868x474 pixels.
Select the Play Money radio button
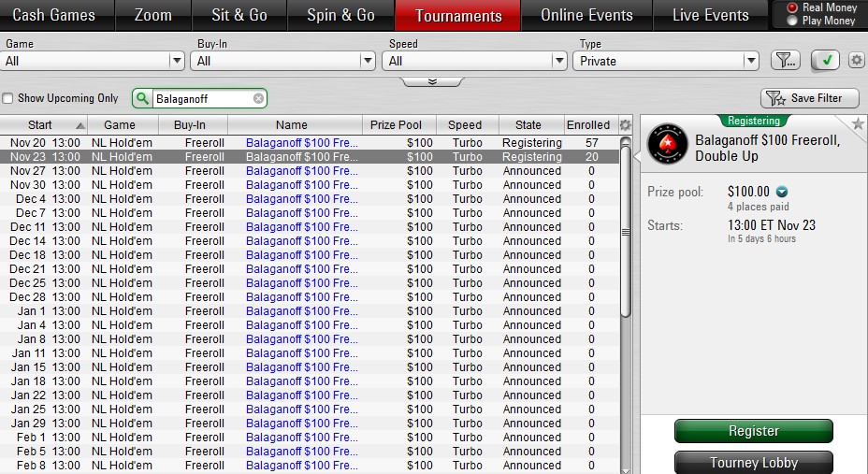coord(793,21)
